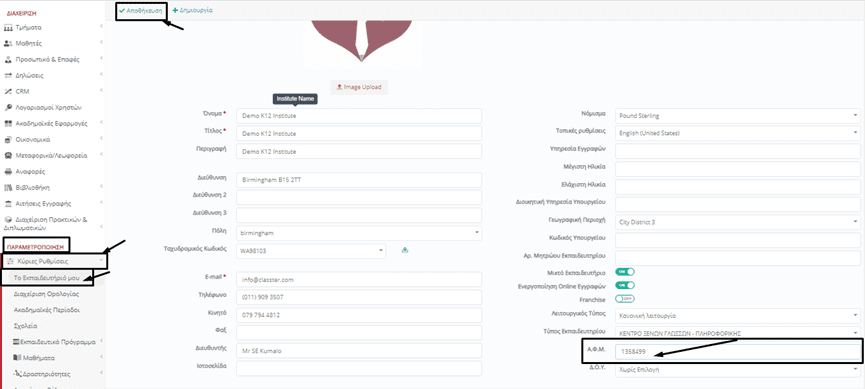This screenshot has width=865, height=389.
Task: Click the Προσωπικό & Επαφές person icon
Action: pyautogui.click(x=8, y=59)
